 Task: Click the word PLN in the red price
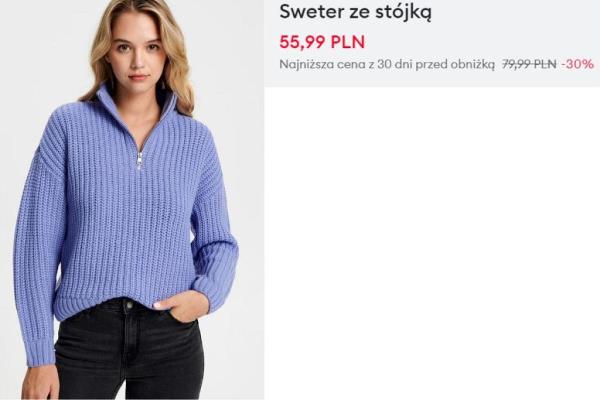(347, 42)
